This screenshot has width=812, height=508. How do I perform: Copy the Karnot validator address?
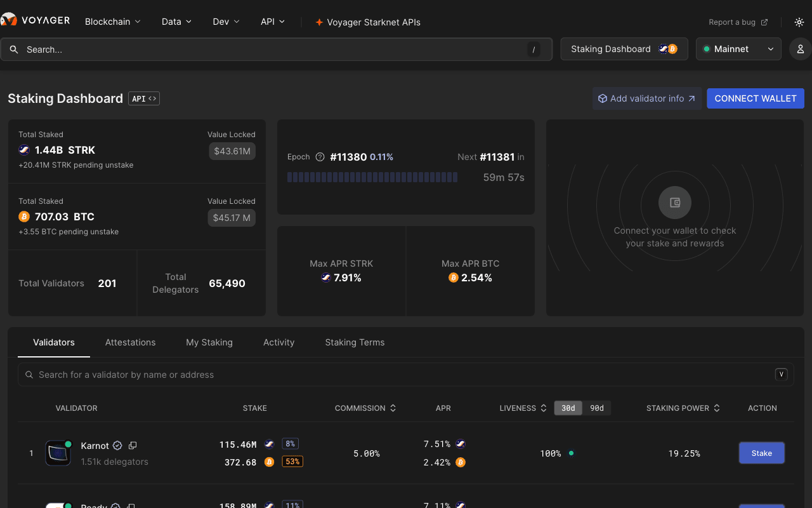133,446
